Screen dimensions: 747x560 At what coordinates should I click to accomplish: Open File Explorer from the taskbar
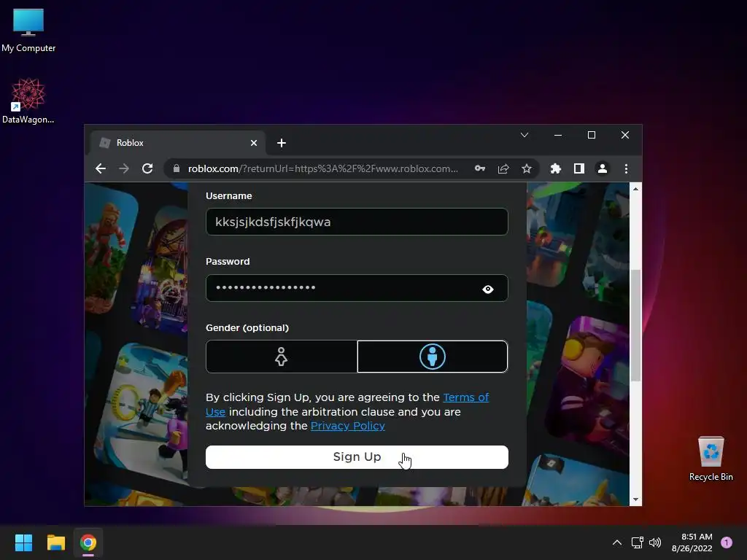tap(55, 542)
